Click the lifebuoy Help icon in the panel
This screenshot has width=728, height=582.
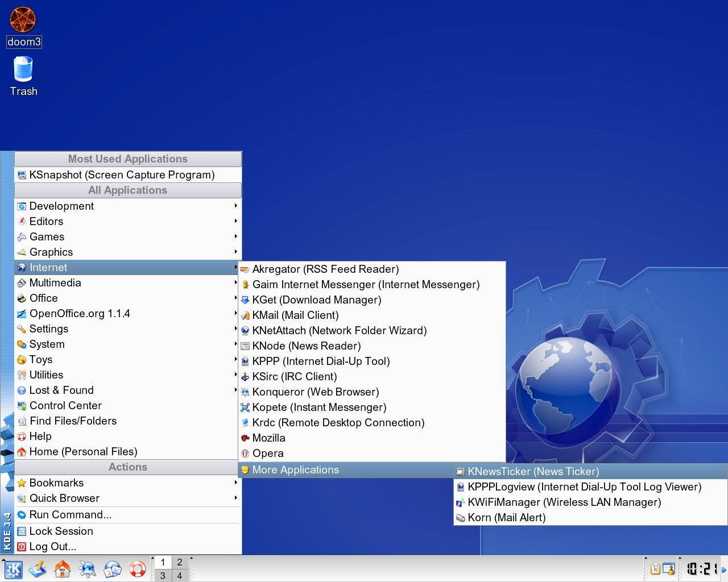pyautogui.click(x=138, y=569)
